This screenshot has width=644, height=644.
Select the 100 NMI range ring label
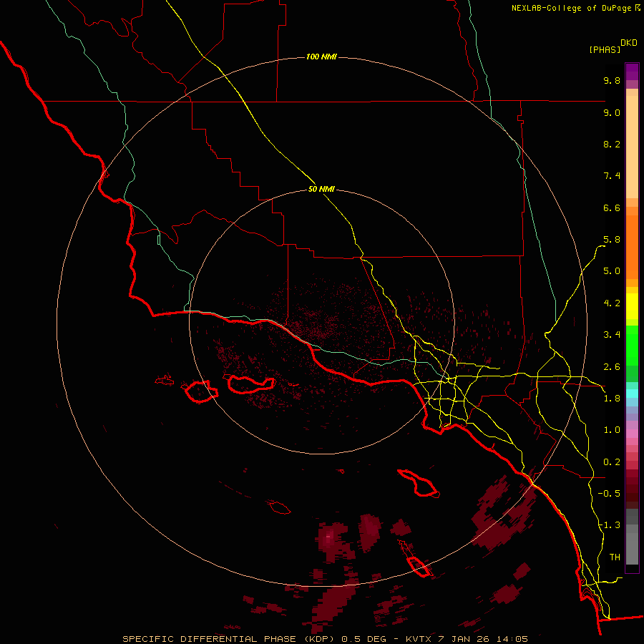(321, 57)
